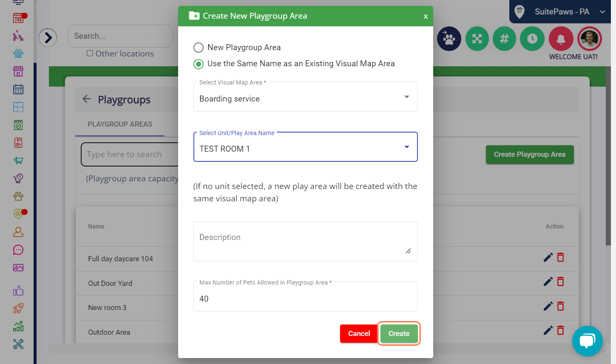Open the medical shield sidebar icon
The height and width of the screenshot is (364, 616).
tap(18, 214)
